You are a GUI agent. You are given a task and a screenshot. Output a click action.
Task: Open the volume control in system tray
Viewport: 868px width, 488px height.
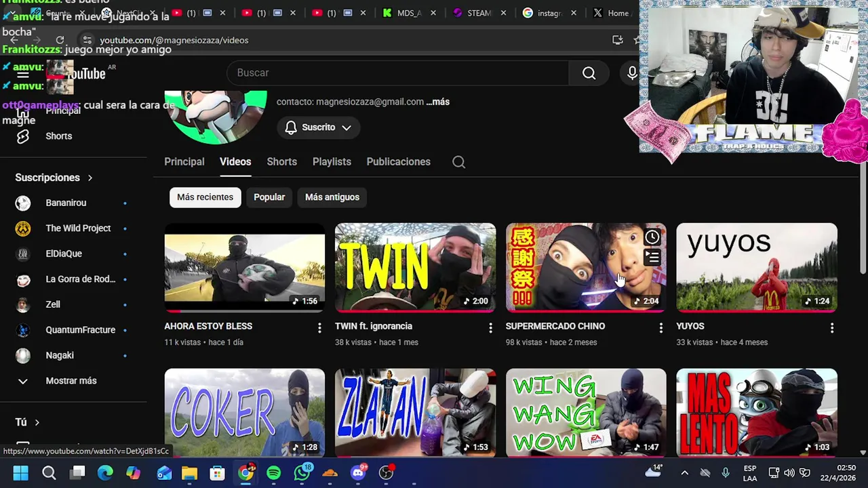pyautogui.click(x=789, y=472)
